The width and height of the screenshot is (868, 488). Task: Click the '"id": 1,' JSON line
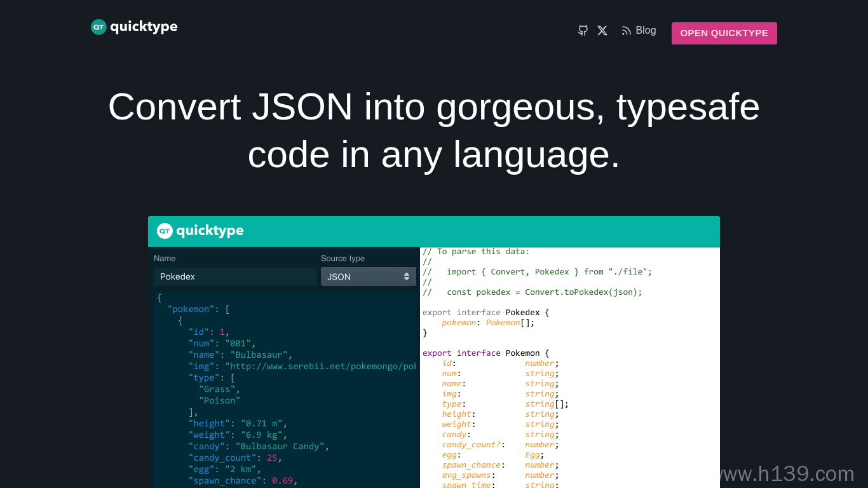click(209, 332)
